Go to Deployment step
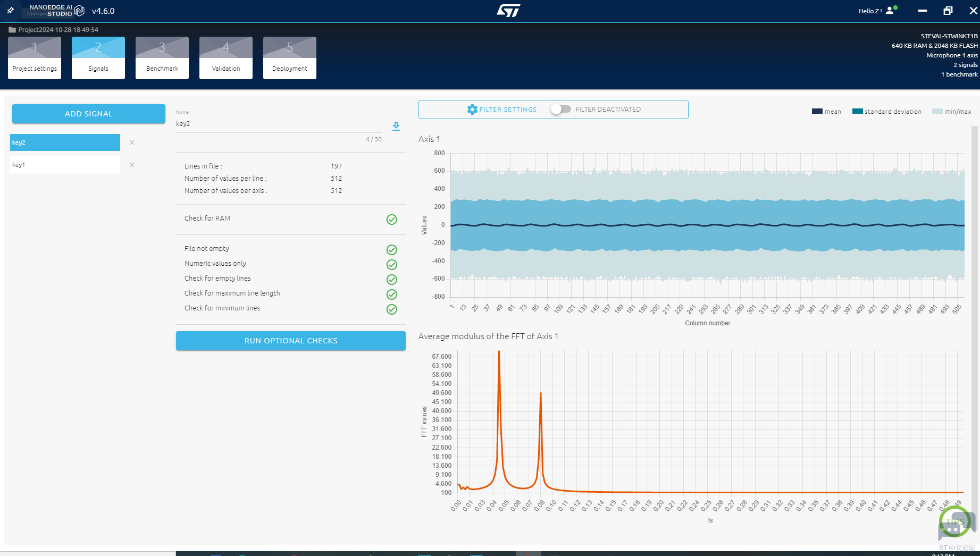This screenshot has height=556, width=980. (x=290, y=58)
